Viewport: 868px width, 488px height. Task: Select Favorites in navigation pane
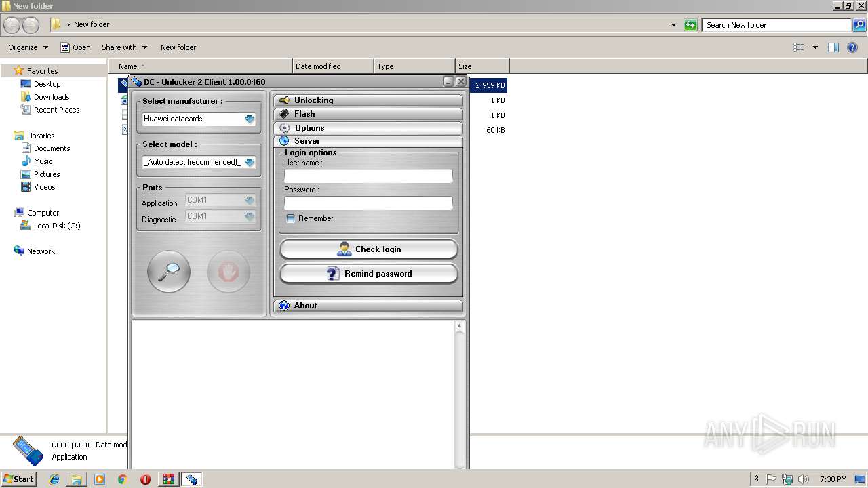(42, 71)
